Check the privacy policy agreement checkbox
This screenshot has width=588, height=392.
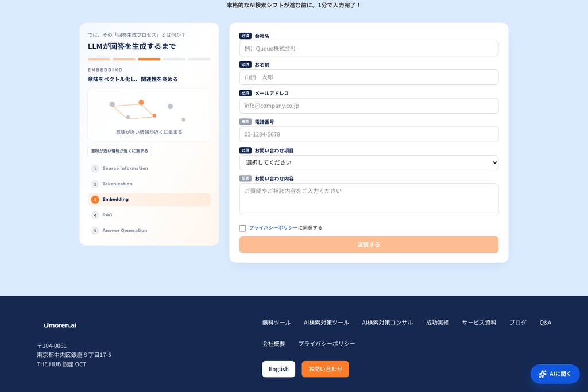pos(243,228)
